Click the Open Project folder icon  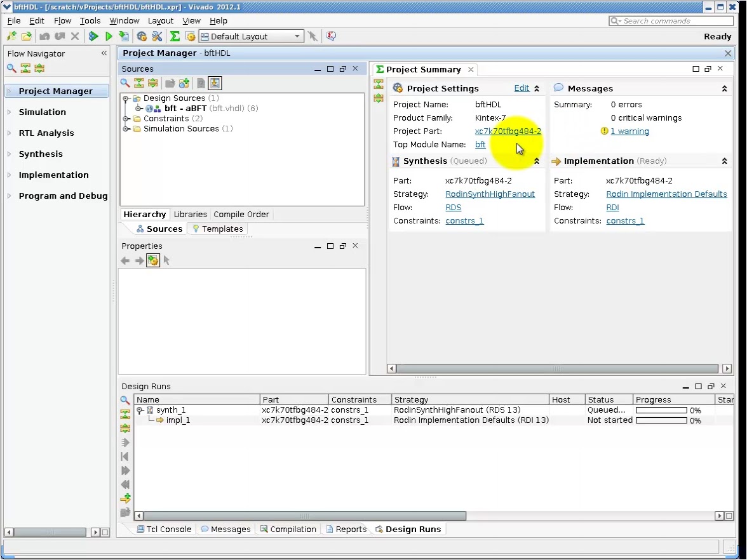pos(27,36)
